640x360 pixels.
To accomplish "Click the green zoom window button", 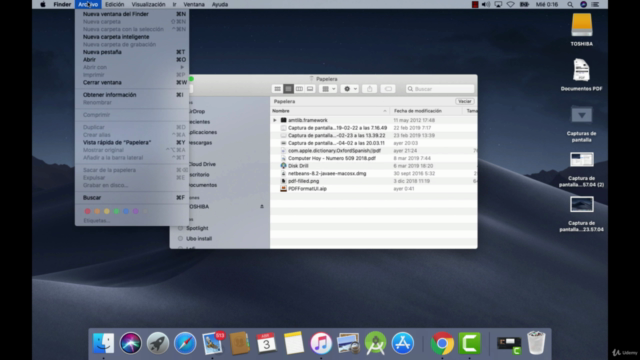I will (191, 79).
